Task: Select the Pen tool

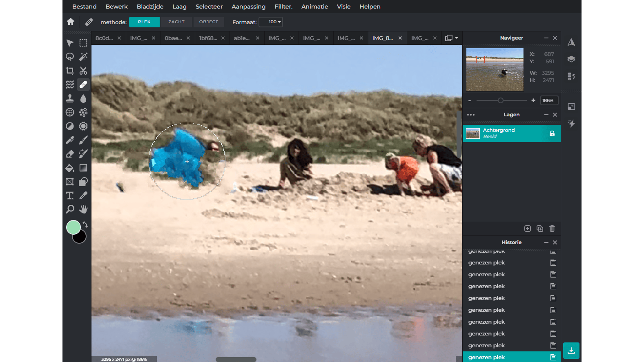Action: pyautogui.click(x=70, y=140)
